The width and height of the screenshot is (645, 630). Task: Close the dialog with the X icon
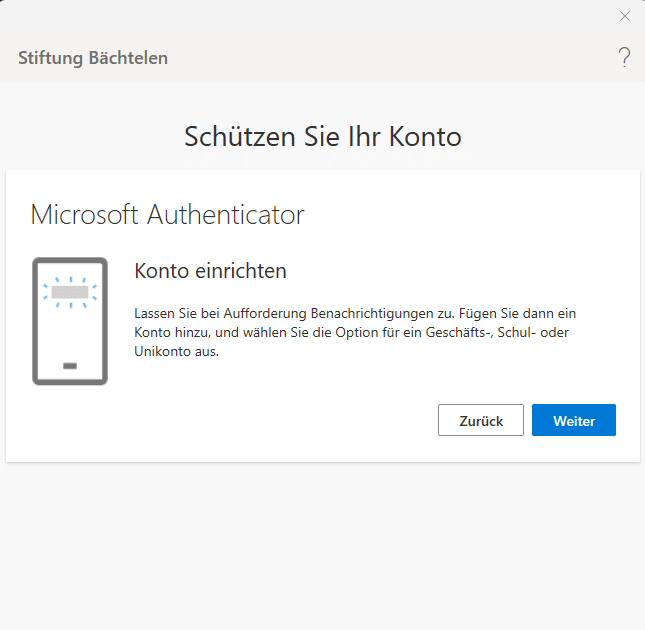(x=625, y=16)
